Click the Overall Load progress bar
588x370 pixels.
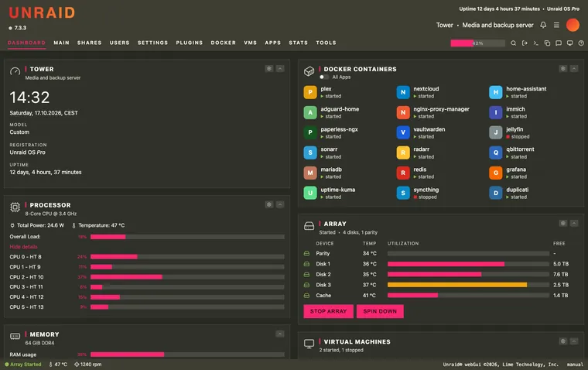(x=187, y=237)
